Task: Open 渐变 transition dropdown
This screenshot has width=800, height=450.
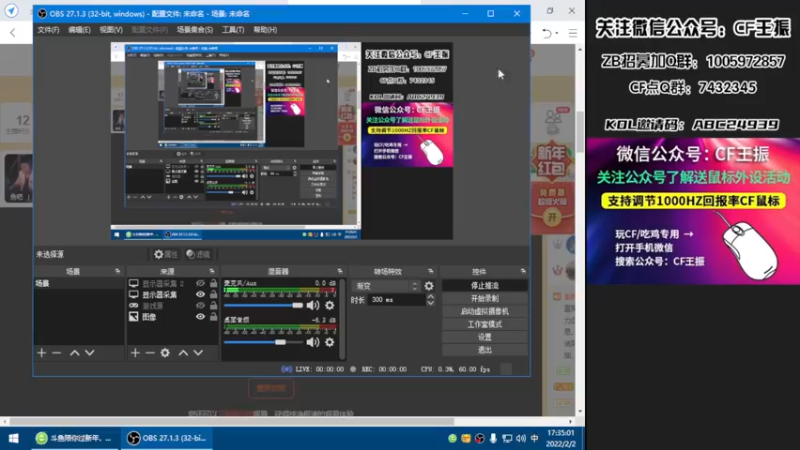Action: coord(388,286)
